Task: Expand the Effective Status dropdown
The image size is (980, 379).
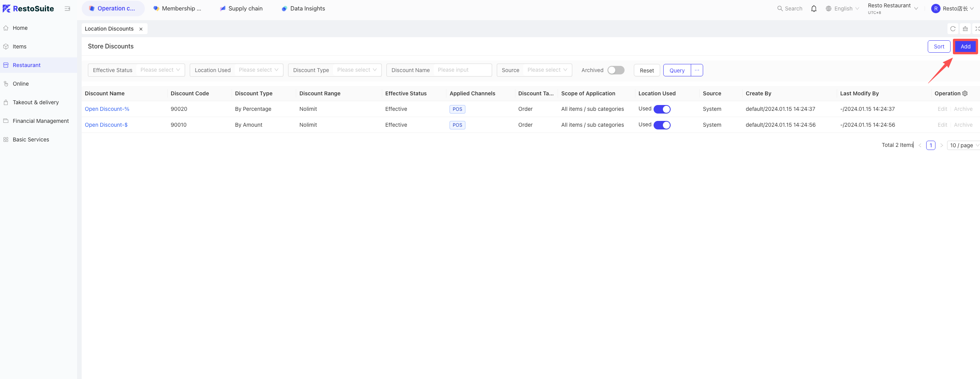Action: [160, 70]
